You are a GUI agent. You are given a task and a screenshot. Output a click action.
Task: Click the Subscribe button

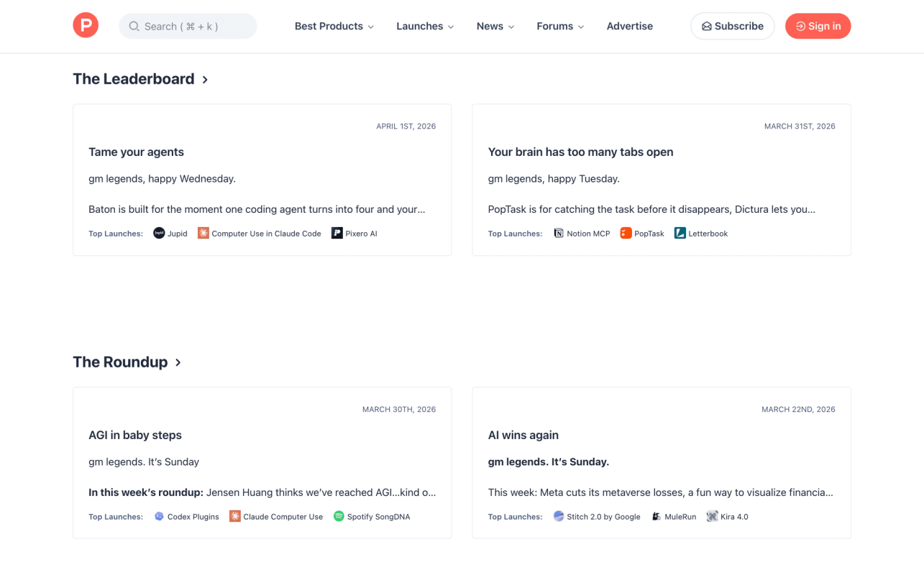point(733,26)
